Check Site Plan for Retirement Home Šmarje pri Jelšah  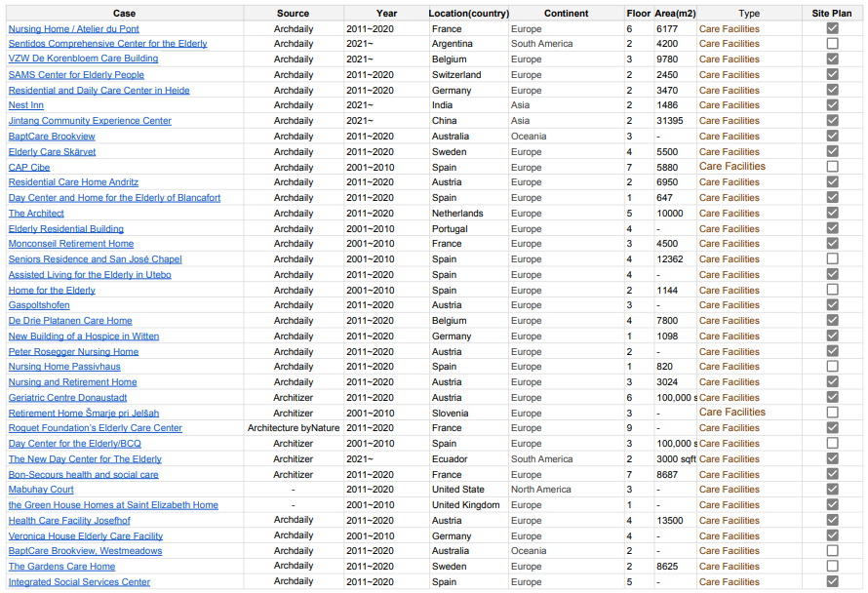pyautogui.click(x=832, y=413)
